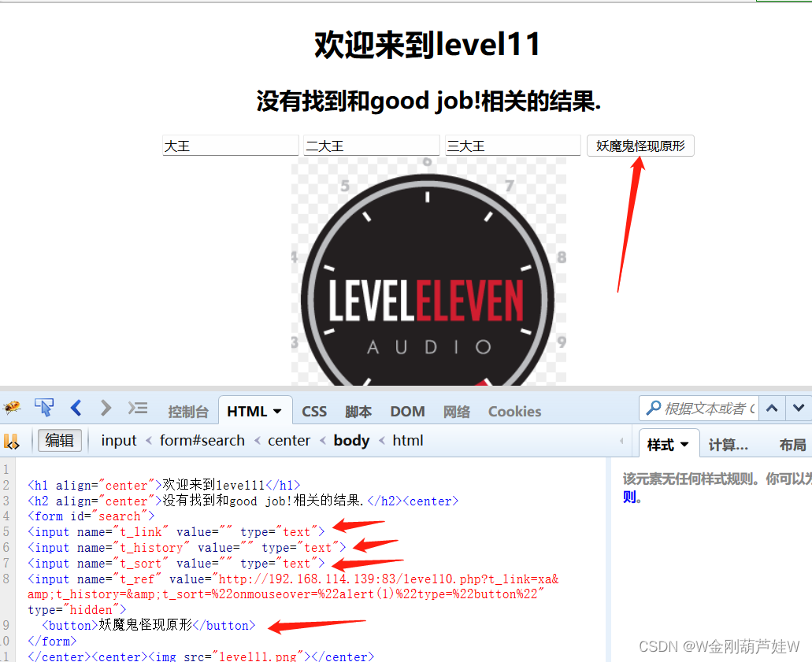
Task: Click the search previous-result up arrow
Action: click(773, 408)
